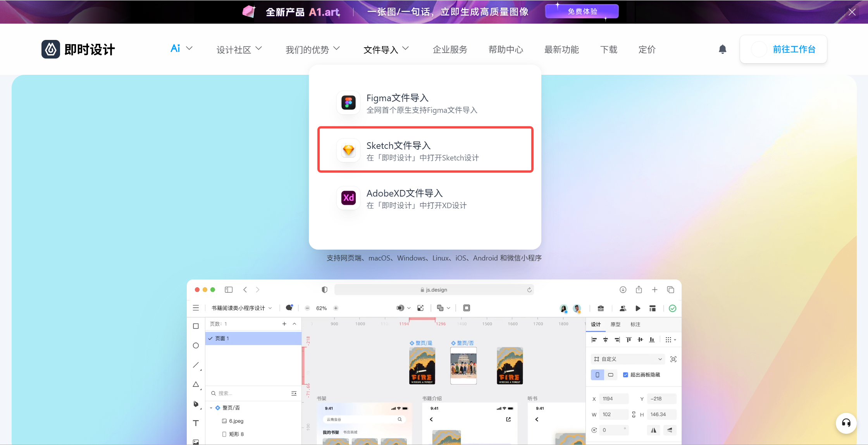Switch to the 原型 tab

pyautogui.click(x=615, y=324)
